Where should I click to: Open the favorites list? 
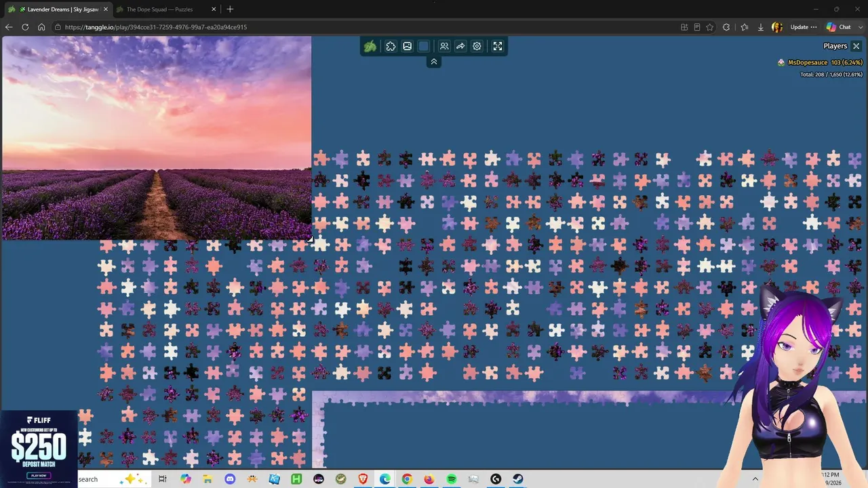click(x=745, y=27)
